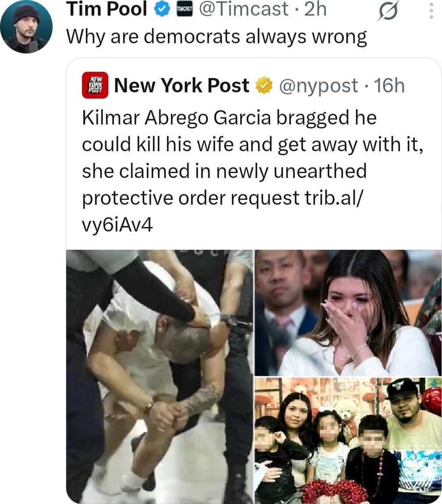Click the New York Post logo avatar
The image size is (442, 504).
(95, 85)
